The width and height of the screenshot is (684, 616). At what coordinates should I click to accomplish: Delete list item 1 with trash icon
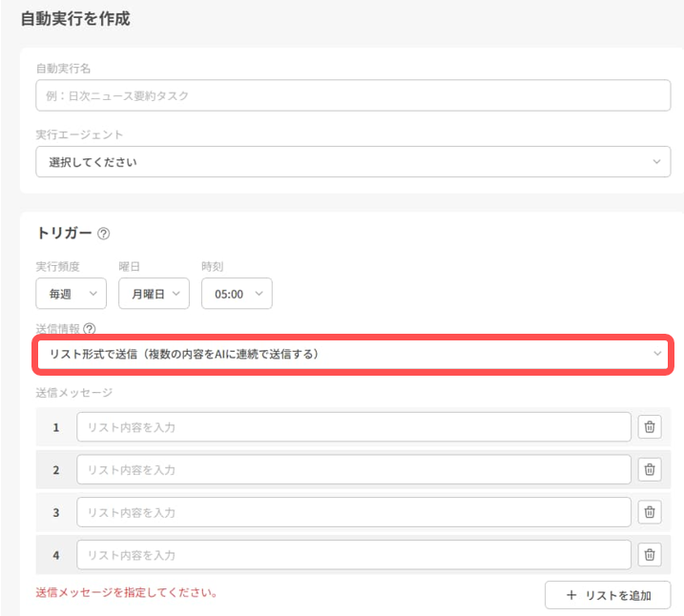click(x=650, y=427)
